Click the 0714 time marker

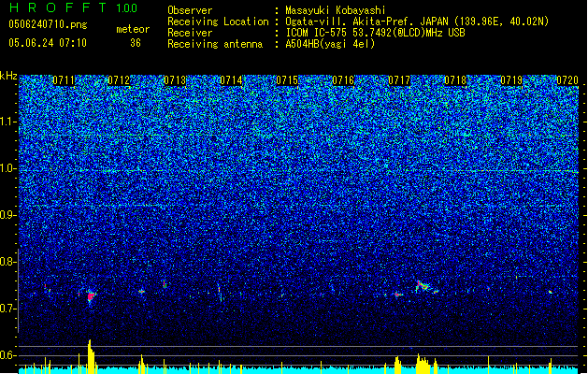[x=231, y=80]
